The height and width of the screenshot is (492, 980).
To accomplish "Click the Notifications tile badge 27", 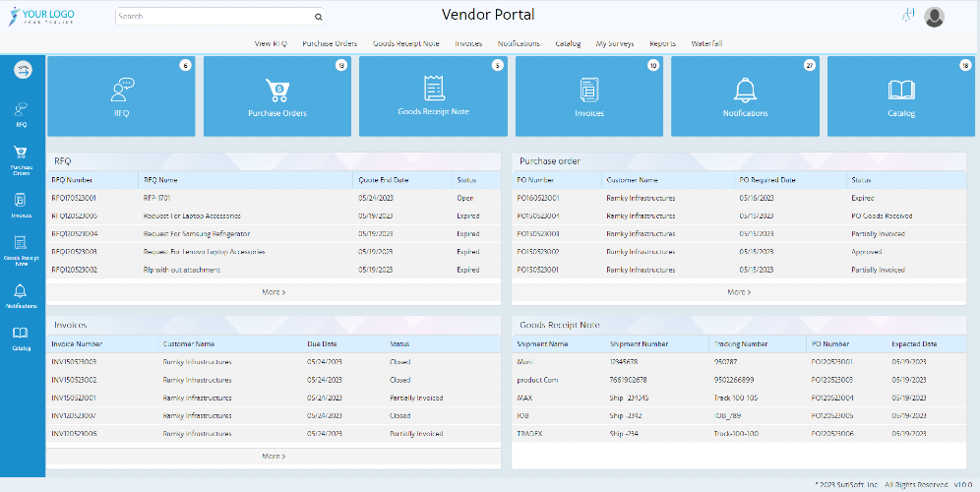I will click(x=810, y=66).
